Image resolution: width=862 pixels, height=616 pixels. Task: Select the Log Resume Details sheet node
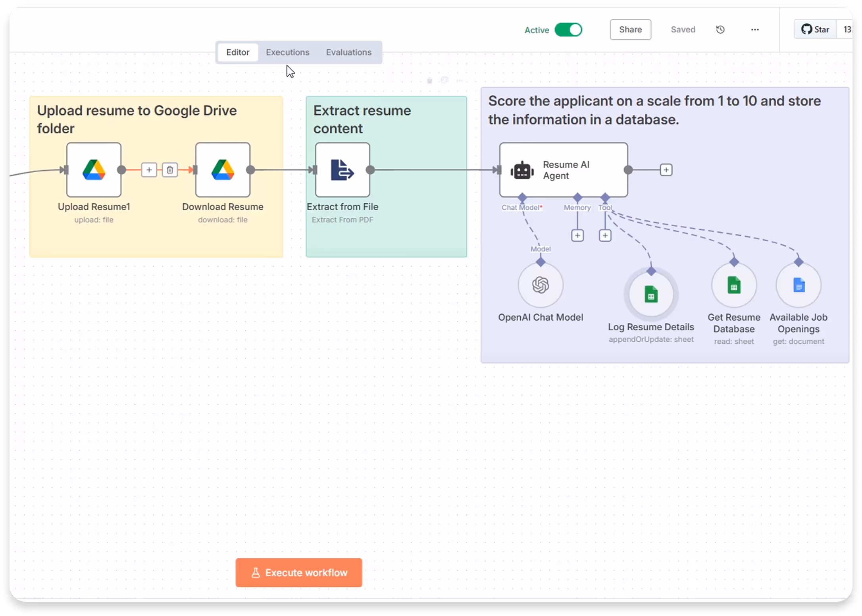tap(651, 295)
